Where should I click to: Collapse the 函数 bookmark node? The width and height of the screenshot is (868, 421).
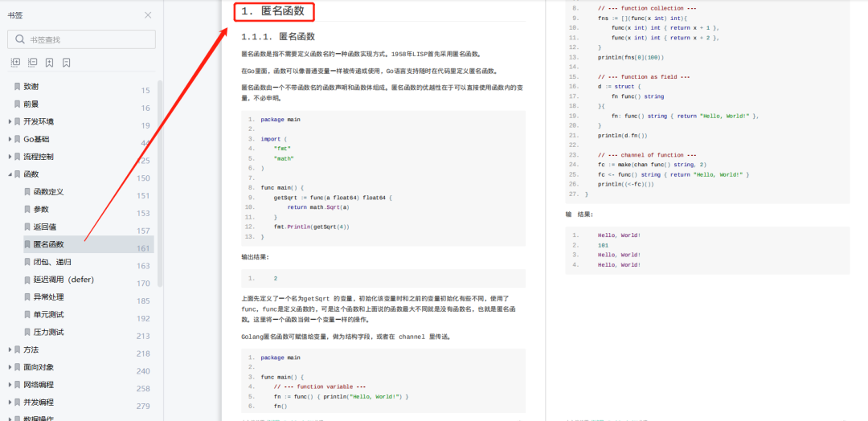(9, 174)
